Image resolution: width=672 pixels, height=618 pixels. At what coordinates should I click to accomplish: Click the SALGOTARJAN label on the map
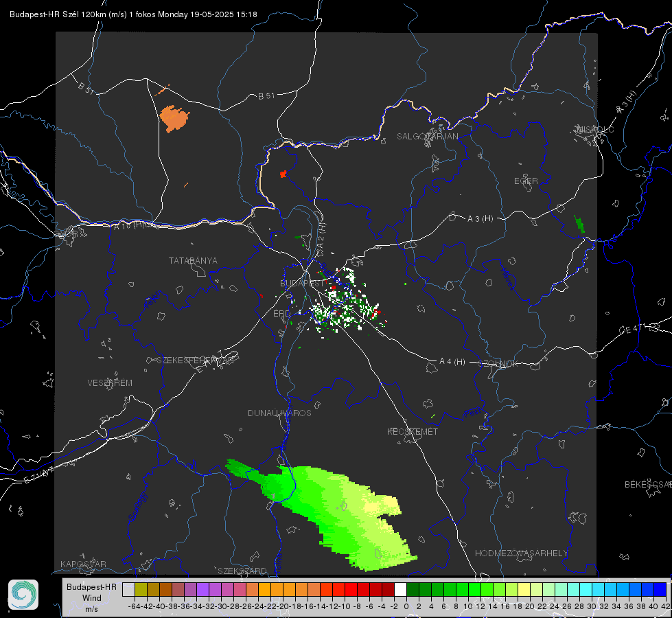[x=427, y=137]
